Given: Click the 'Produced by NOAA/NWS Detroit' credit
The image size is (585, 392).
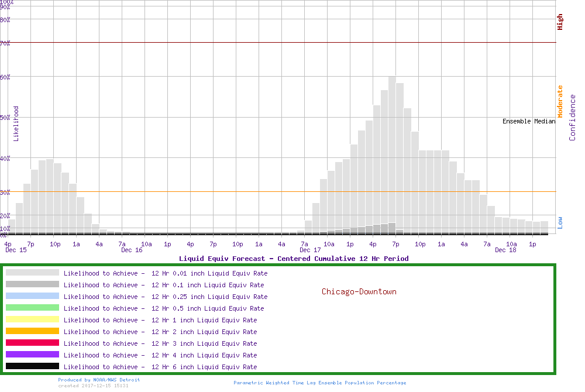Looking at the screenshot, I should point(99,380).
